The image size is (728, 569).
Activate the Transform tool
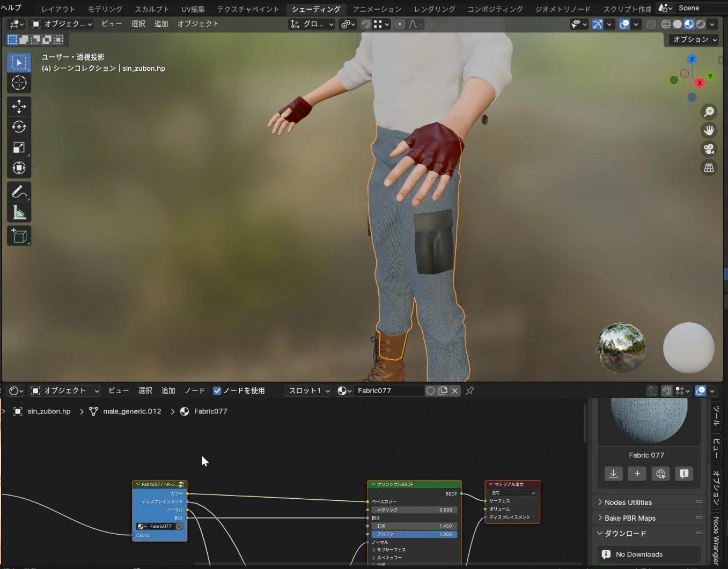point(19,168)
